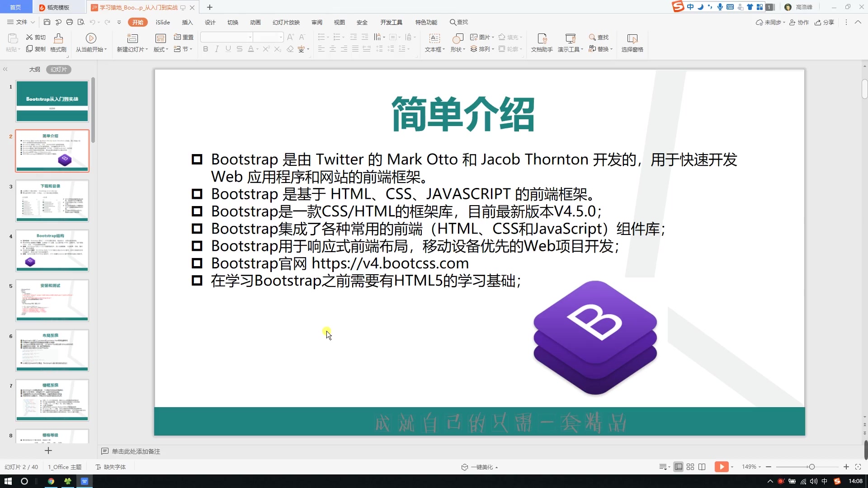Toggle Underline formatting
This screenshot has height=488, width=868.
pos(228,49)
